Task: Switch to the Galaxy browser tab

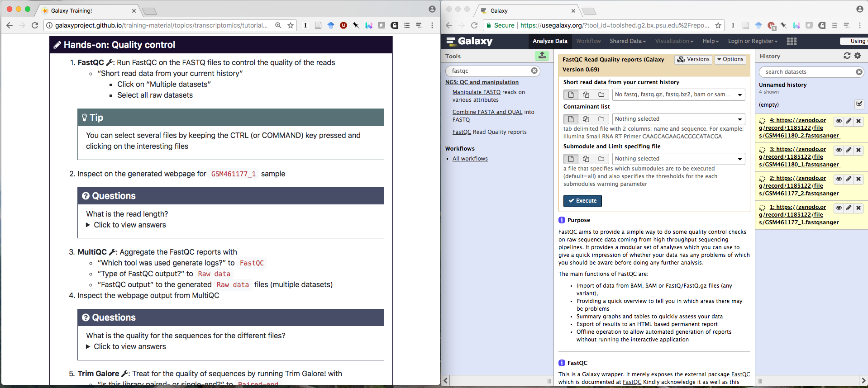Action: 527,10
